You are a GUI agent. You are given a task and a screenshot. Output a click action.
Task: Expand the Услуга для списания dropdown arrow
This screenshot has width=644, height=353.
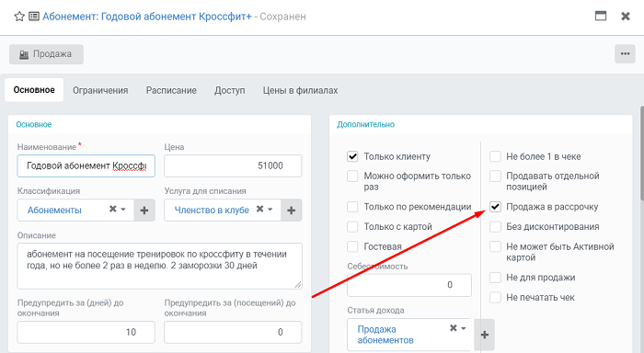[x=270, y=210]
